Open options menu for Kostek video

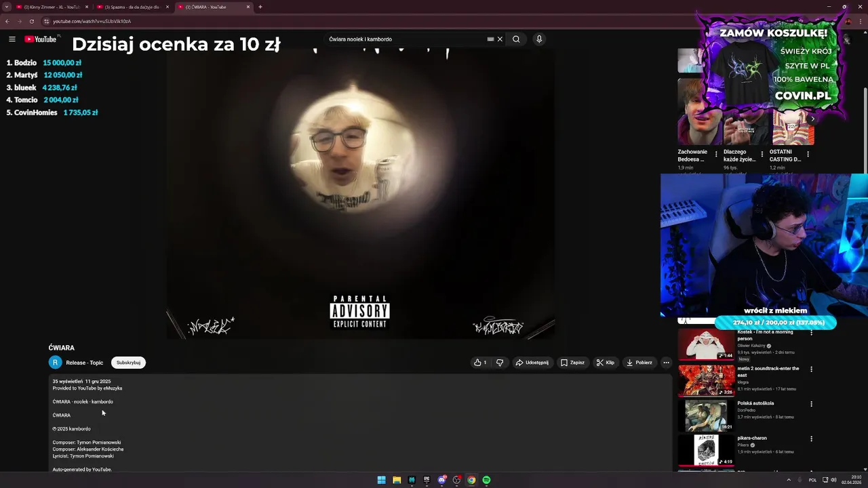(x=811, y=333)
